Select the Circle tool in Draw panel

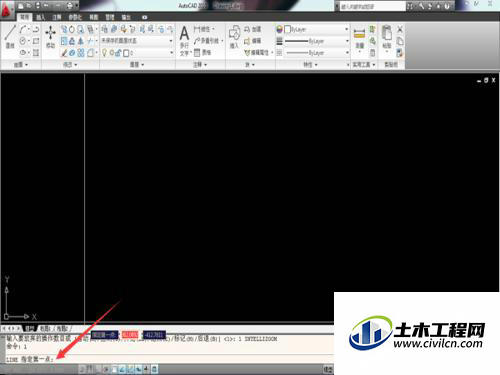(x=23, y=41)
